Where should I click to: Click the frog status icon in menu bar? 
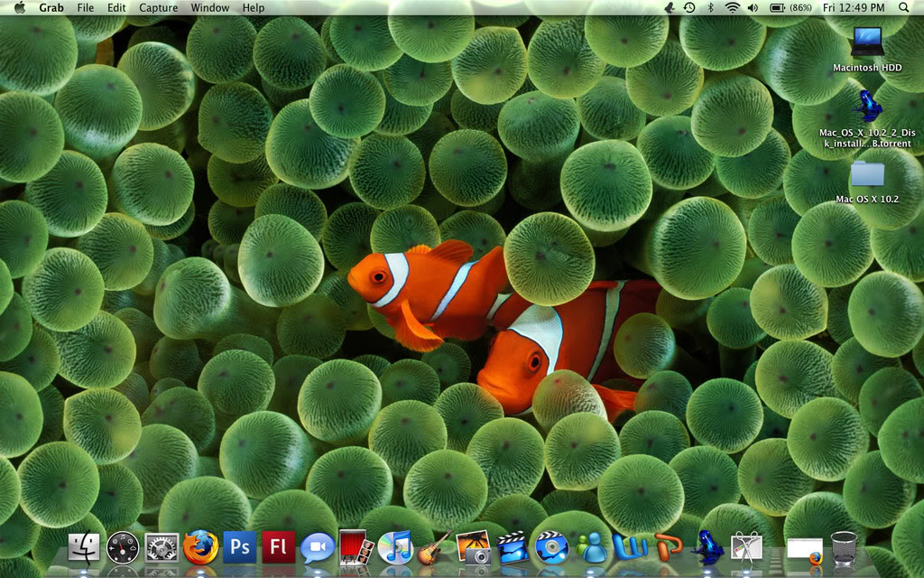[670, 7]
